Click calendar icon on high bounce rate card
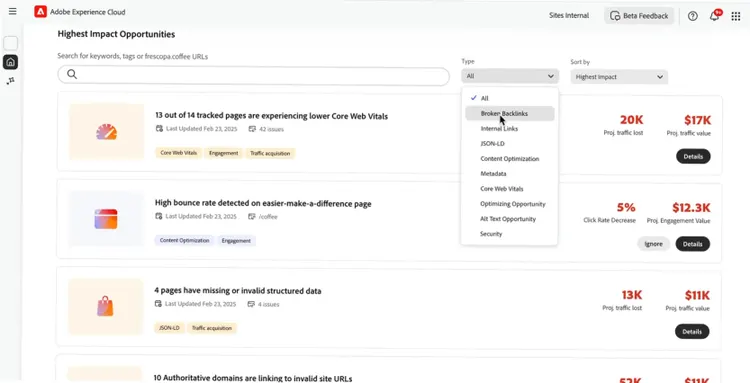The height and width of the screenshot is (383, 750). coord(159,216)
